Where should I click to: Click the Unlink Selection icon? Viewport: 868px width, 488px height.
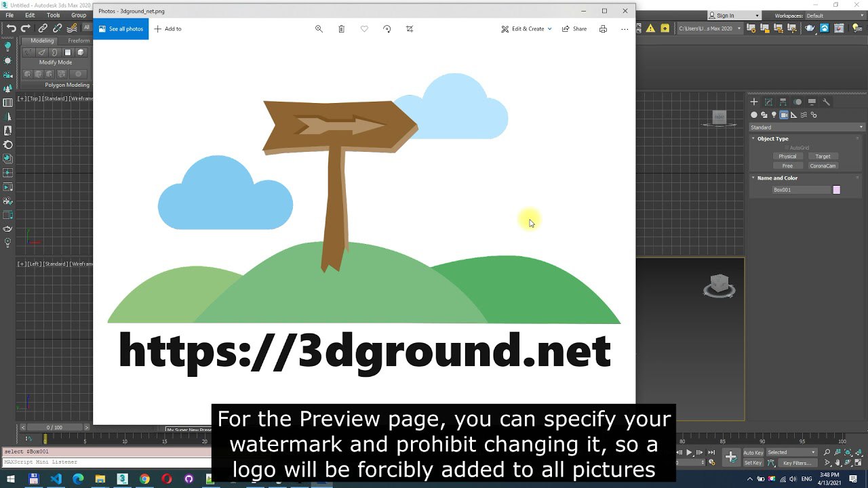coord(57,28)
